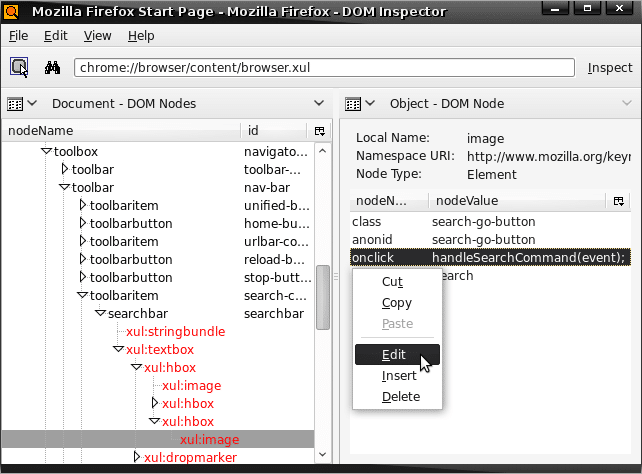Open the Document panel viewer list icon
This screenshot has width=642, height=474.
pos(15,103)
